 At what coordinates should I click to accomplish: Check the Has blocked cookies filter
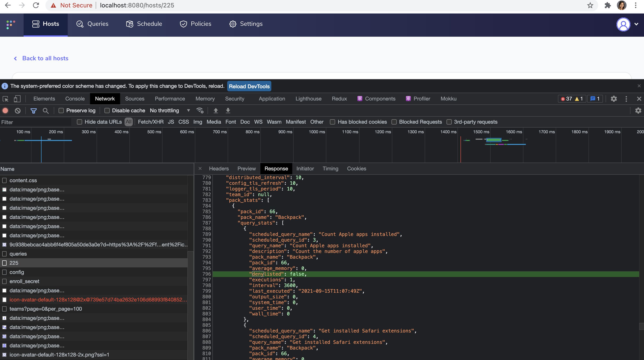tap(332, 122)
